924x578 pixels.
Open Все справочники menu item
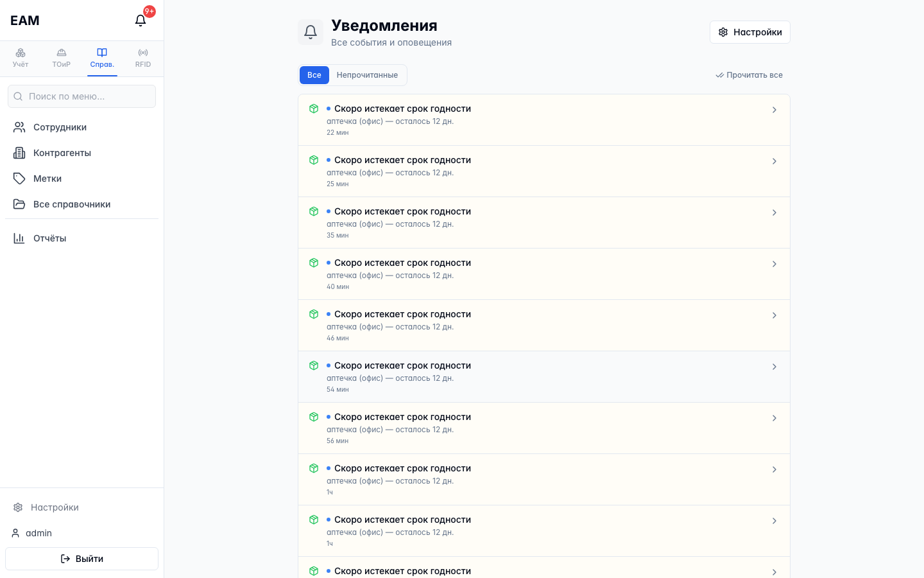[81, 204]
